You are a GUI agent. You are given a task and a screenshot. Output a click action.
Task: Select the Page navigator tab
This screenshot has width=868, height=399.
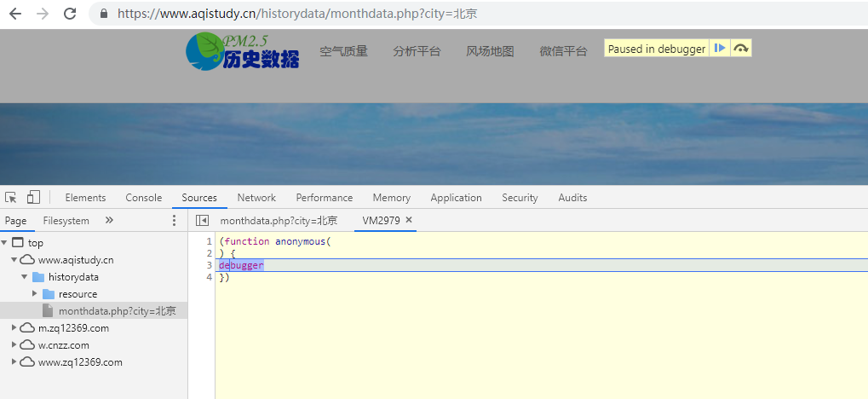click(16, 221)
